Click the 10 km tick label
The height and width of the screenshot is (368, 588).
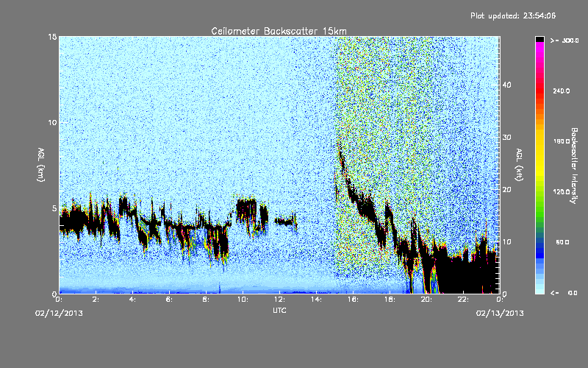click(52, 123)
